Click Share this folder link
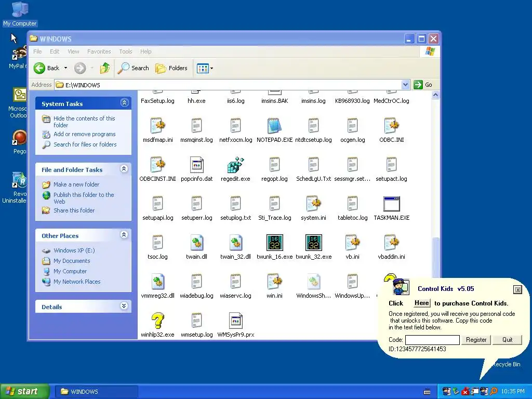The image size is (532, 399). 74,211
